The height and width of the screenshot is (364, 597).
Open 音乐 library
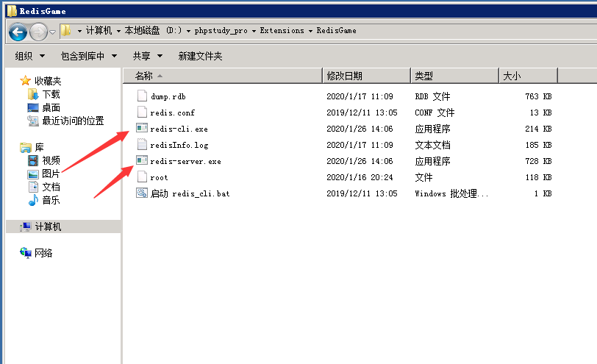[51, 200]
